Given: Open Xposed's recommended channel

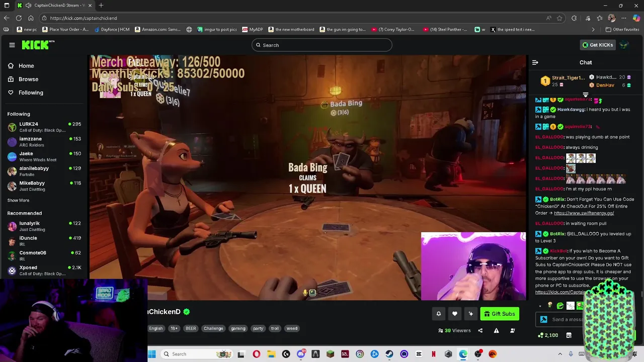Looking at the screenshot, I should tap(44, 270).
